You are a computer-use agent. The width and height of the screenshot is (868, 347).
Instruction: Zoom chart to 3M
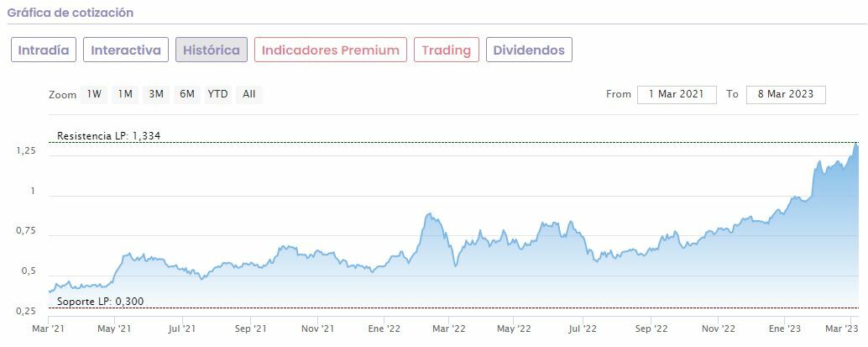pyautogui.click(x=156, y=94)
